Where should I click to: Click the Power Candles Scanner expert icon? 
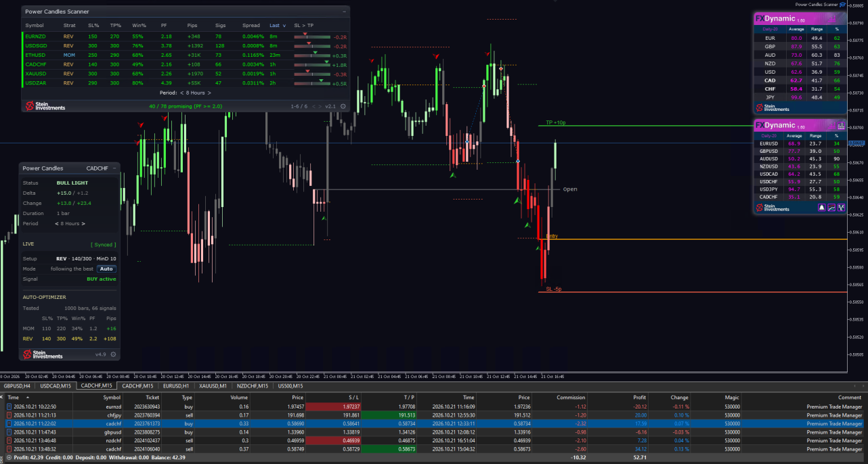(843, 4)
